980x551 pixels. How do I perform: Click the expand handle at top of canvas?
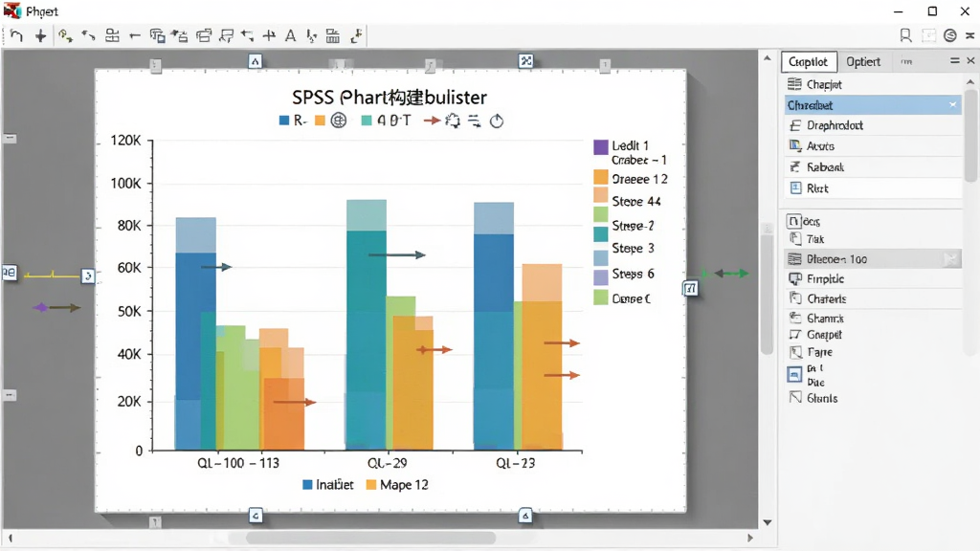coord(526,60)
